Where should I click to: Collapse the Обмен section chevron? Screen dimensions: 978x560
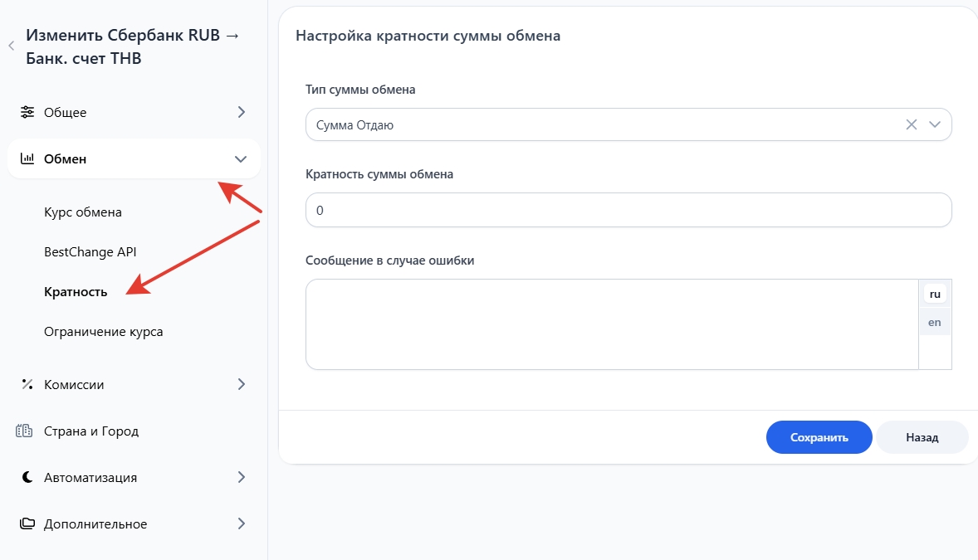241,158
